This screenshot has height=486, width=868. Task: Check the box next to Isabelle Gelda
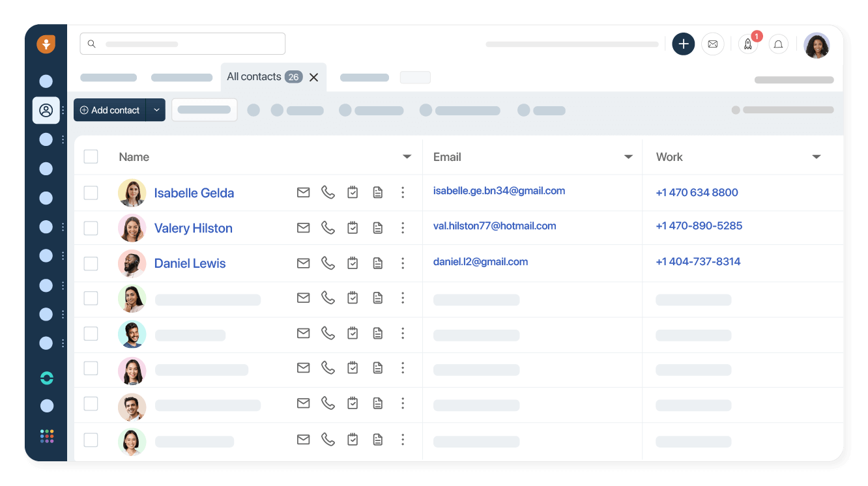tap(91, 193)
